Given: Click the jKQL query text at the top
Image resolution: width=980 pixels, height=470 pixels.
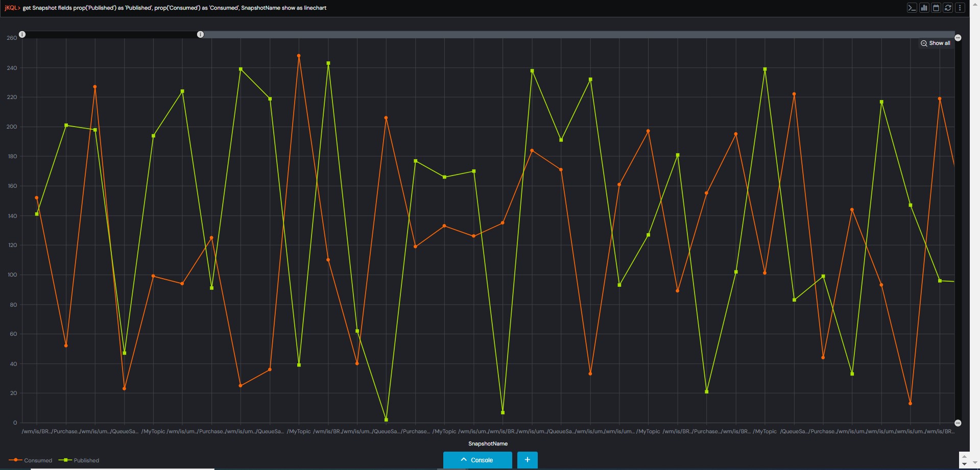Looking at the screenshot, I should [174, 8].
